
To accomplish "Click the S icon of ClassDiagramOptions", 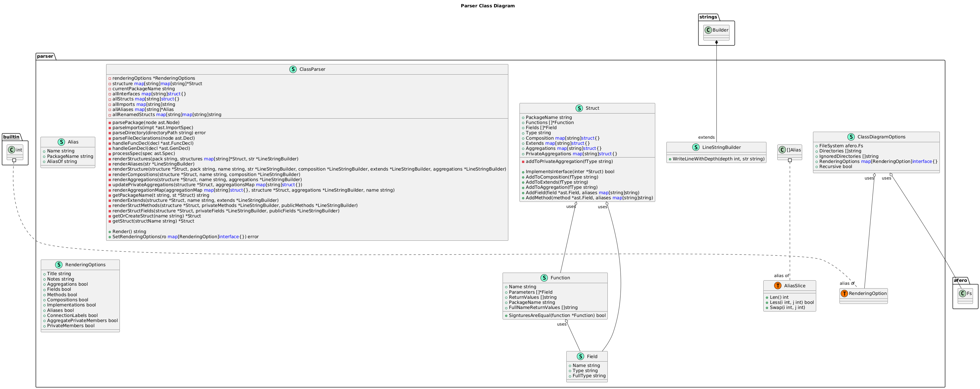I will coord(851,137).
